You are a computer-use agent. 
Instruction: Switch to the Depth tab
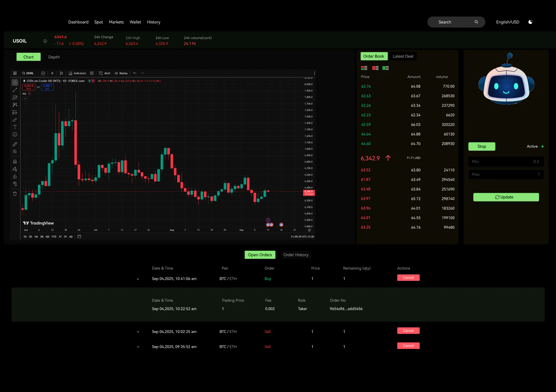pos(54,57)
